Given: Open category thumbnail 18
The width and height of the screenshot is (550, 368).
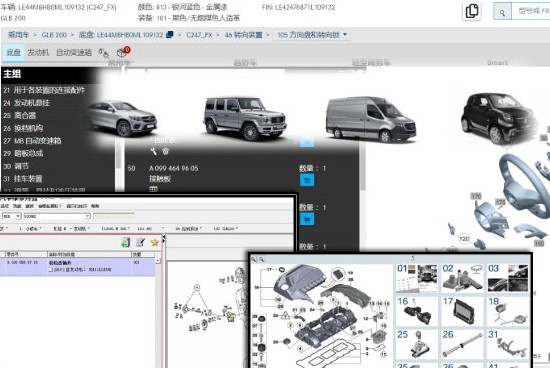Looking at the screenshot, I should pos(507,312).
